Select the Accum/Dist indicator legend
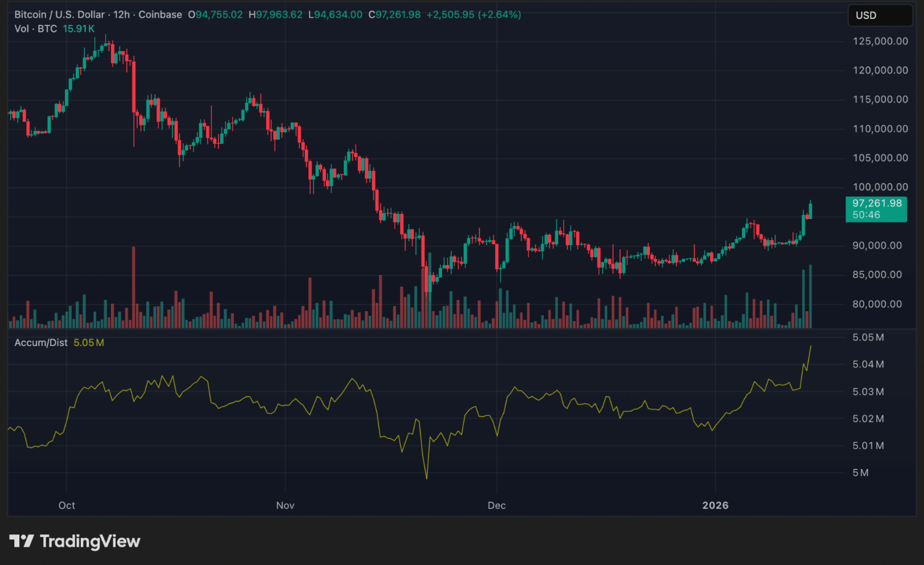 [x=40, y=343]
